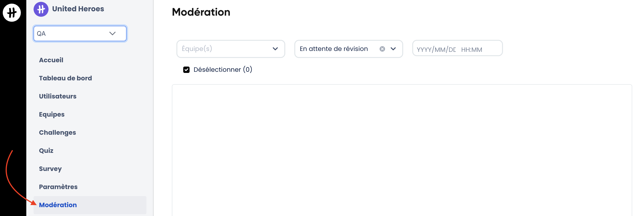Uncheck the Désélectionner checkbox
Screen dimensions: 644x216
pyautogui.click(x=186, y=70)
